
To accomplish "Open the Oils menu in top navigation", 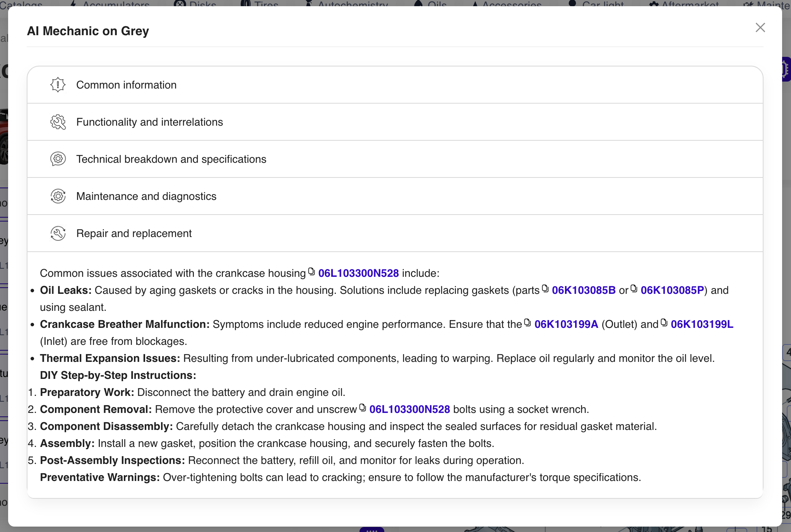I will coord(437,4).
